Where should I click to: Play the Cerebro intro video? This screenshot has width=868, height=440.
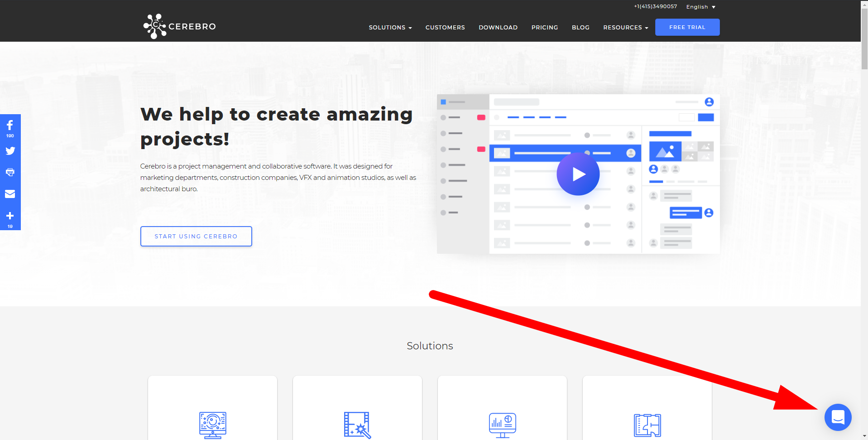point(578,174)
